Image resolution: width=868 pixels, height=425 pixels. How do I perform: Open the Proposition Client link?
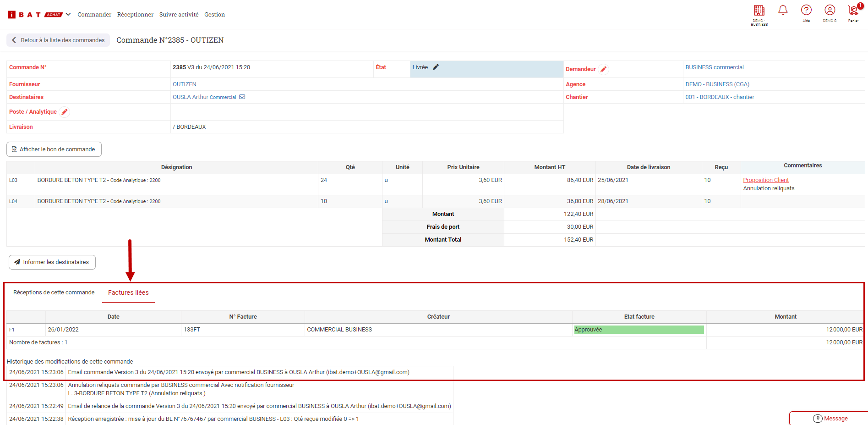(765, 180)
